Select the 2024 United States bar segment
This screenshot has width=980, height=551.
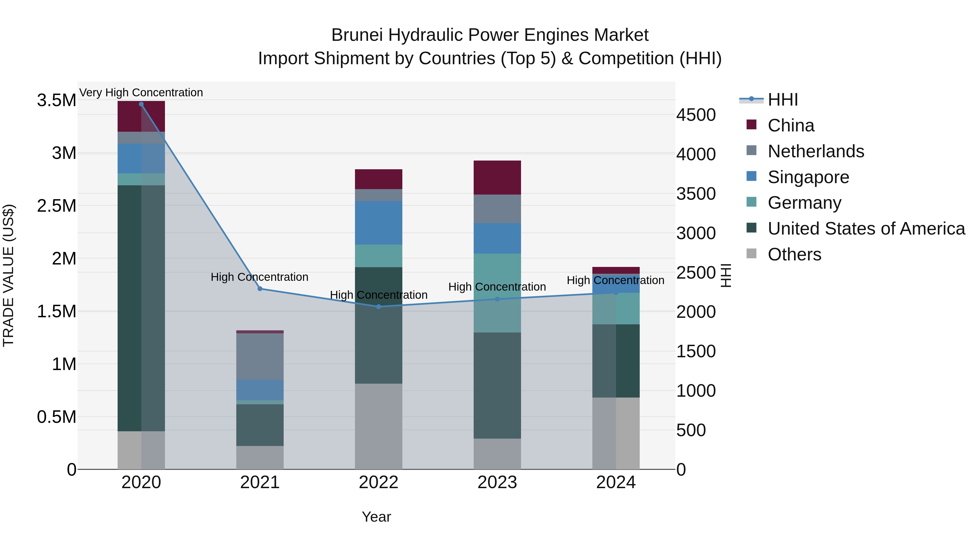click(x=616, y=361)
